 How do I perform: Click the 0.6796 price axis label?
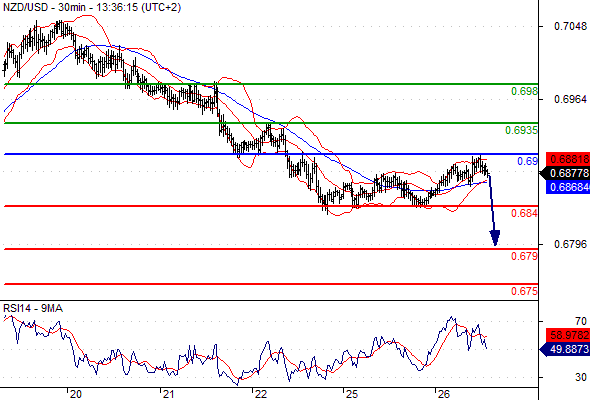point(570,245)
